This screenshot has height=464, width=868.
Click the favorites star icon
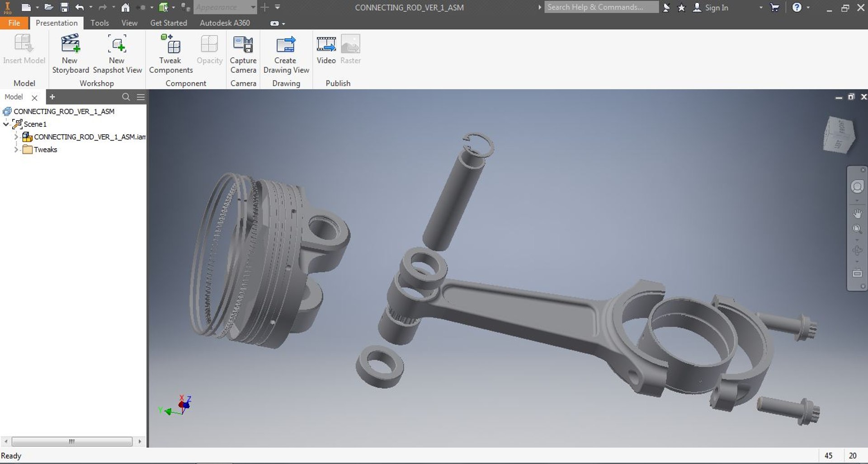click(x=681, y=7)
